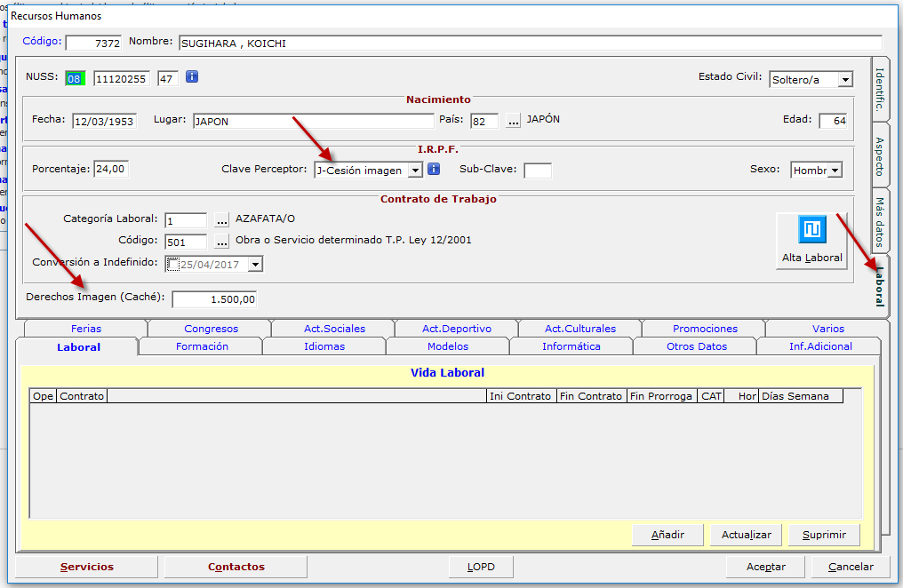Click the Lugar de nacimiento field

[x=313, y=122]
